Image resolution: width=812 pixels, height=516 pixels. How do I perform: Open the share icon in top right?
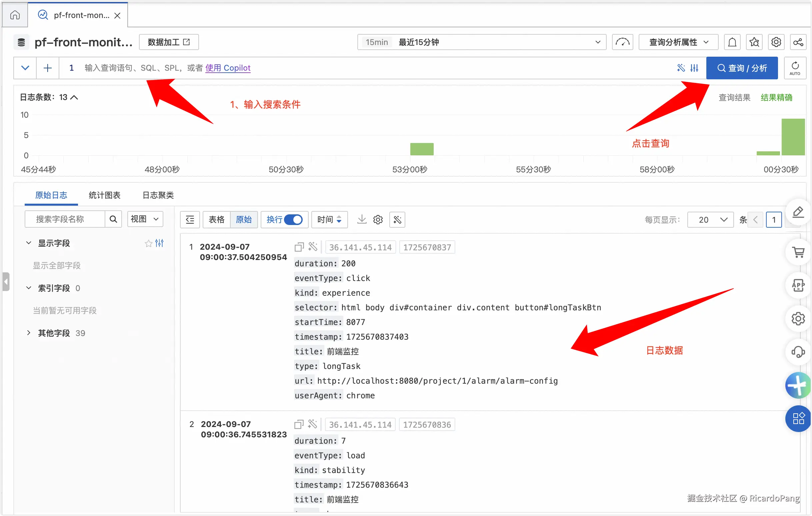798,42
